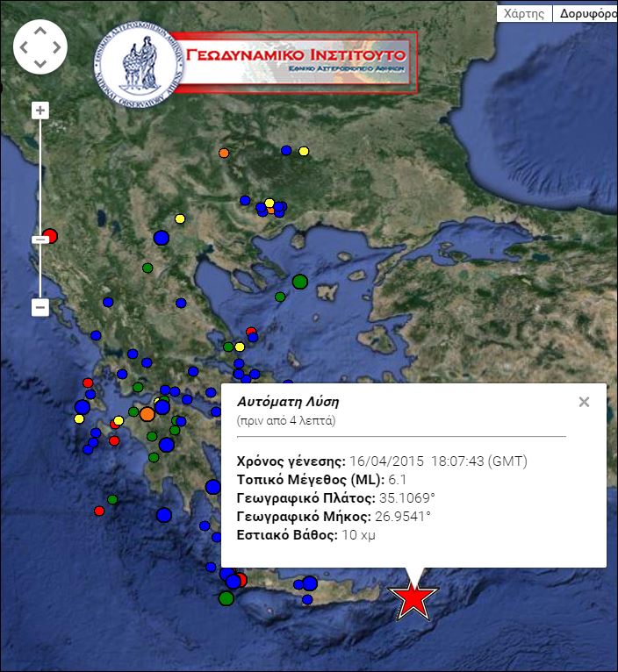The height and width of the screenshot is (672, 618).
Task: Pan the map right with the arrow
Action: 56,47
